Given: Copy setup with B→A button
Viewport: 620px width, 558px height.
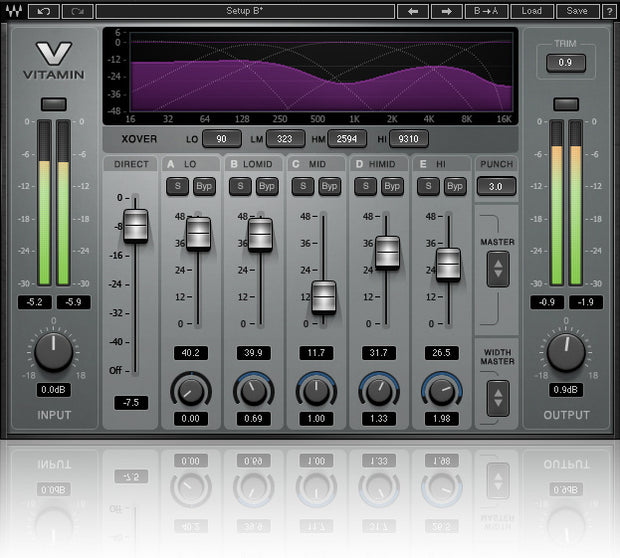Looking at the screenshot, I should click(x=486, y=11).
